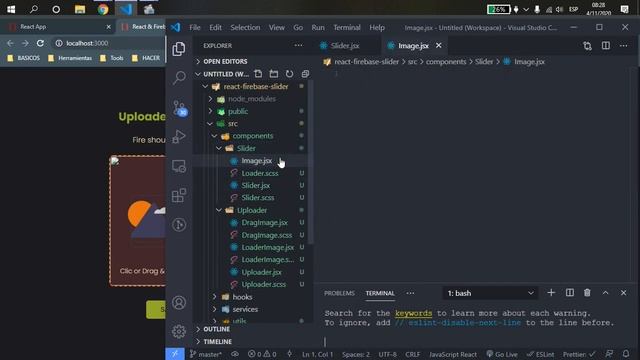Open Uploader.jsx in the file tree
The height and width of the screenshot is (360, 640).
(261, 272)
